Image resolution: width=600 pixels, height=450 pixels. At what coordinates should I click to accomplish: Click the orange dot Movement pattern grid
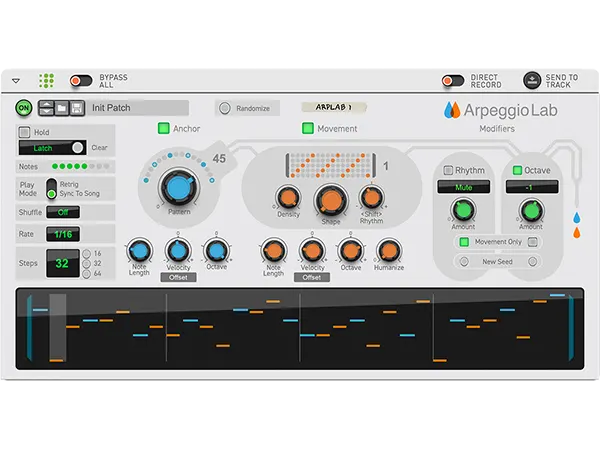tap(331, 165)
